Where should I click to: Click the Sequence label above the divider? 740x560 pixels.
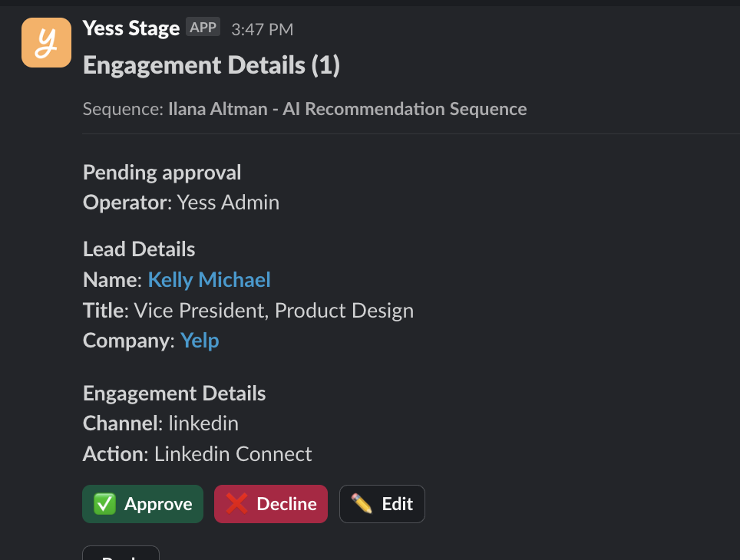[x=123, y=109]
